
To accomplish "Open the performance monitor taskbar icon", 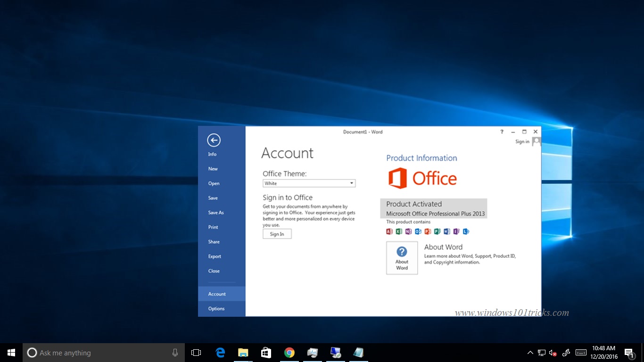I will pos(313,353).
